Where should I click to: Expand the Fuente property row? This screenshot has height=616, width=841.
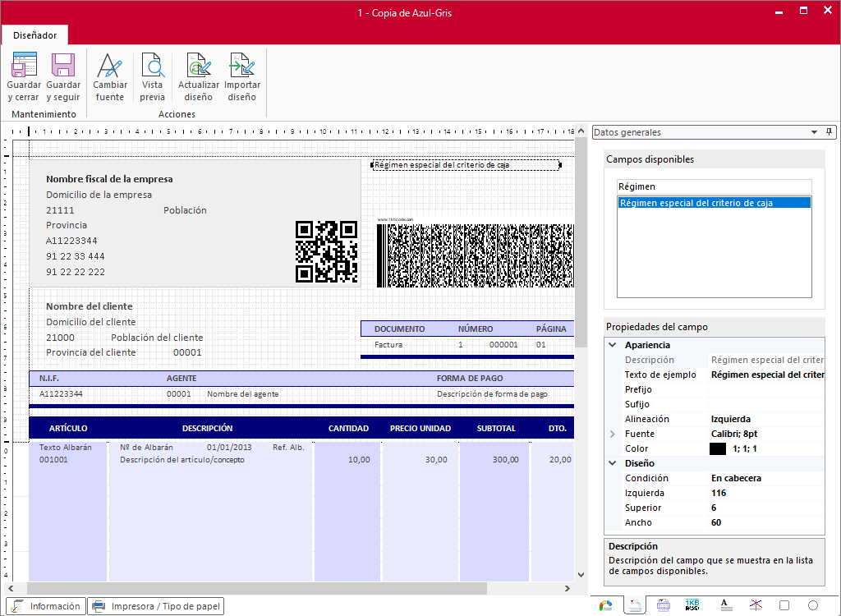(x=613, y=434)
